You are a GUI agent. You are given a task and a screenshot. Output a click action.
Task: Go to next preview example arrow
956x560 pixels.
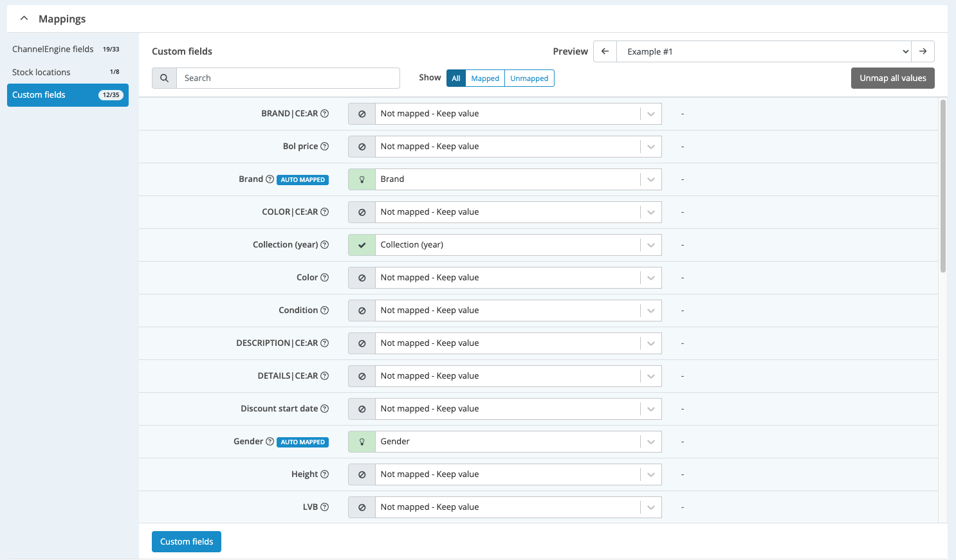point(923,51)
